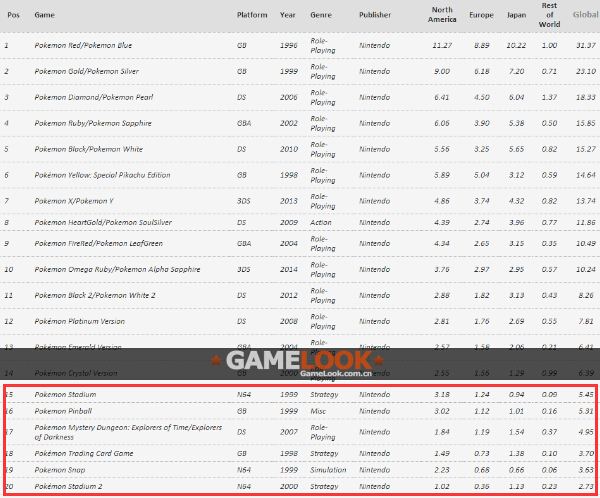The width and height of the screenshot is (600, 498).
Task: Open Pokemon Ruby/Pokemon Sapphire entry
Action: pyautogui.click(x=93, y=123)
